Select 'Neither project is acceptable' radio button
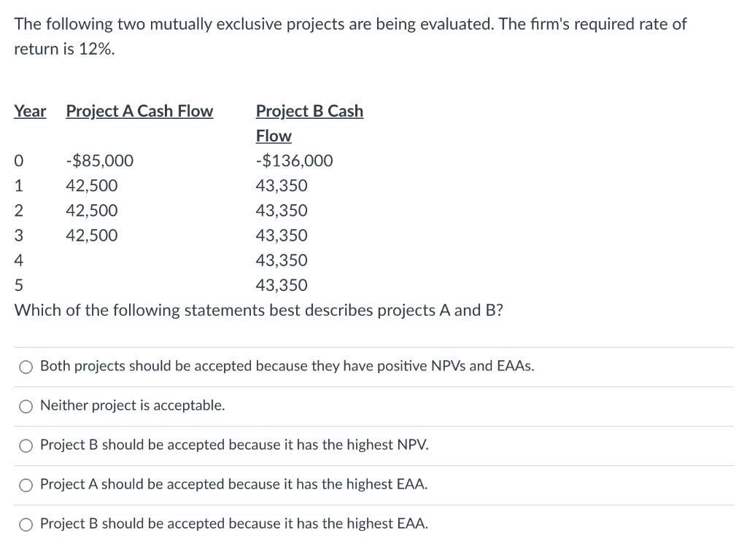The image size is (747, 560). click(26, 406)
